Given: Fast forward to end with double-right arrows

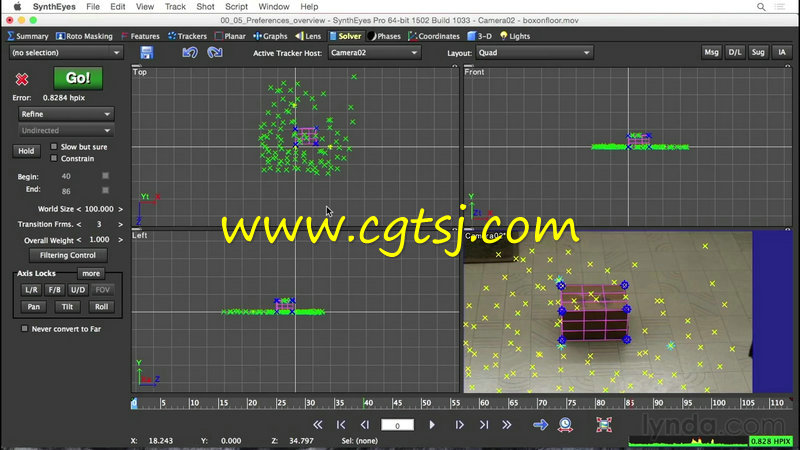Looking at the screenshot, I should pyautogui.click(x=507, y=424).
